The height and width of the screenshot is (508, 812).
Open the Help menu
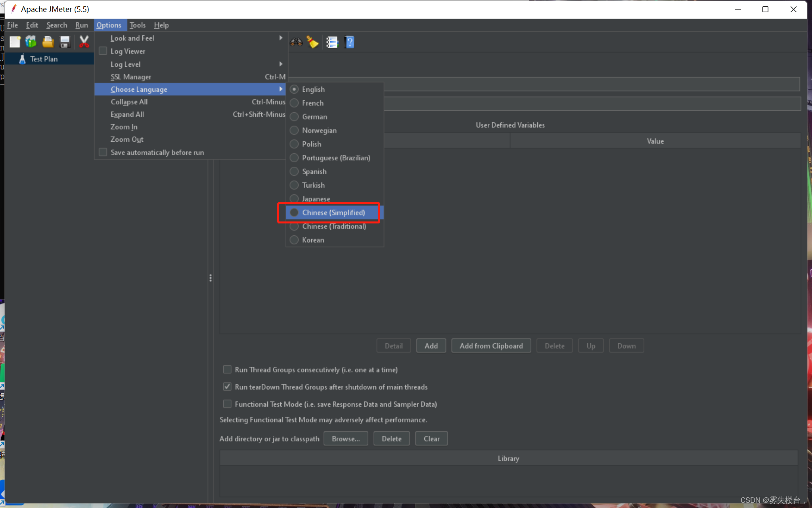(161, 25)
